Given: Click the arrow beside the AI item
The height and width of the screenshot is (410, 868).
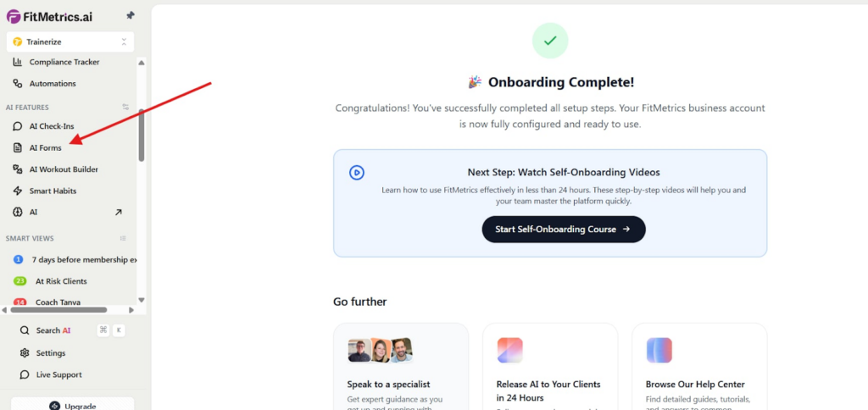Looking at the screenshot, I should [118, 212].
